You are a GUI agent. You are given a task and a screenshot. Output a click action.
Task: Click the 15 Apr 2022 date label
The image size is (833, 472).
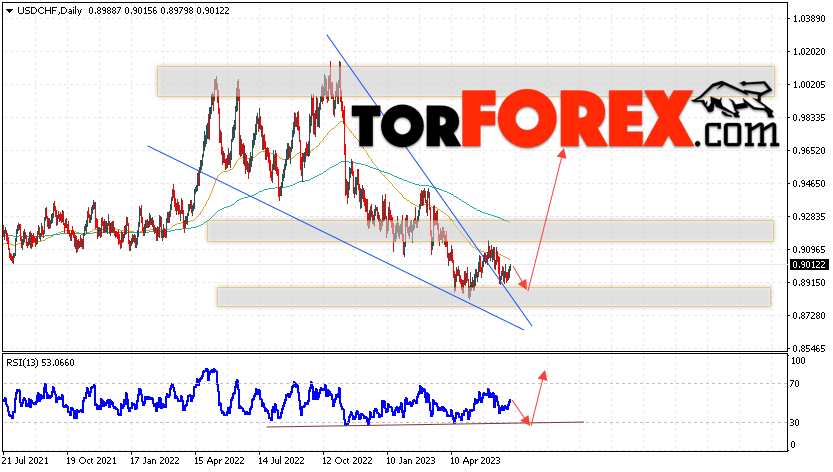point(219,460)
